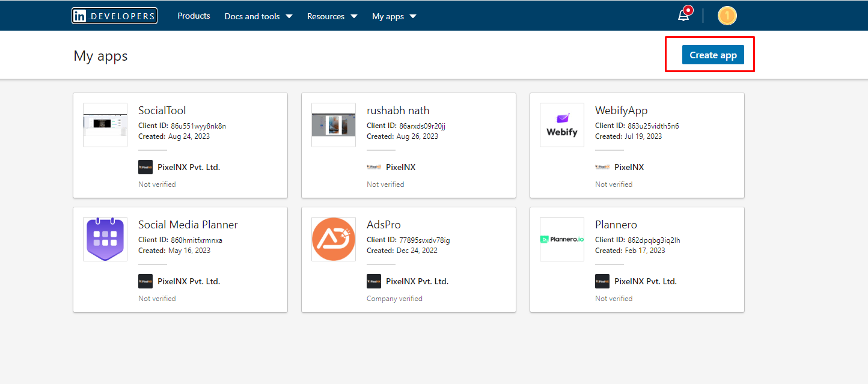Click the profile avatar in the navbar
Screen dimensions: 868x384
pyautogui.click(x=727, y=15)
